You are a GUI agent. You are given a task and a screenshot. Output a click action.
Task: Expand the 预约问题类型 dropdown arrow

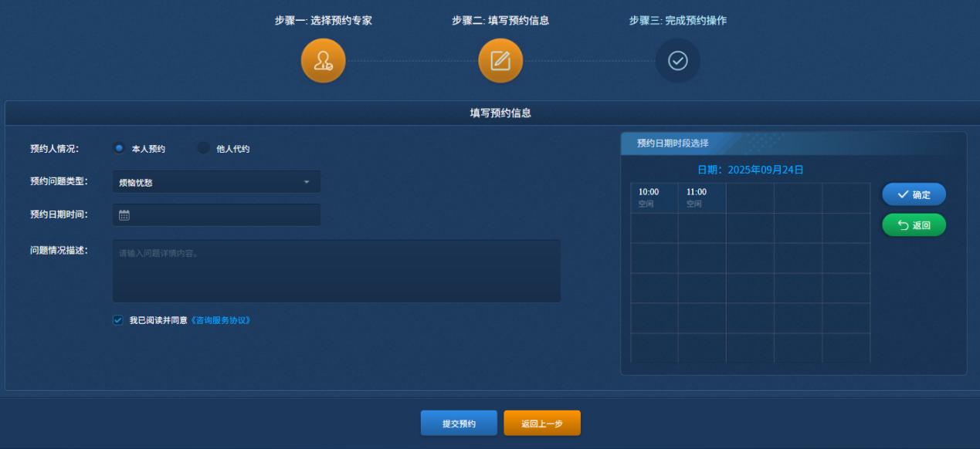pos(307,182)
